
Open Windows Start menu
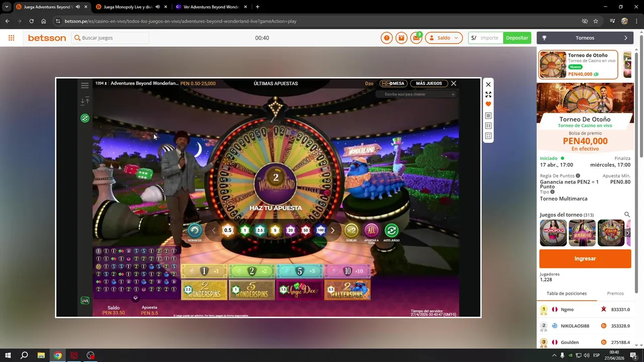[x=8, y=355]
